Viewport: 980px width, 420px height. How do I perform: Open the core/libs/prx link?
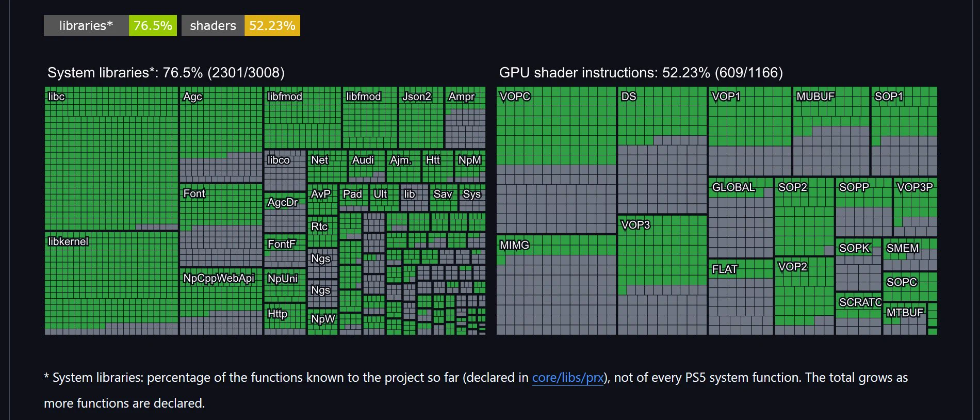568,378
